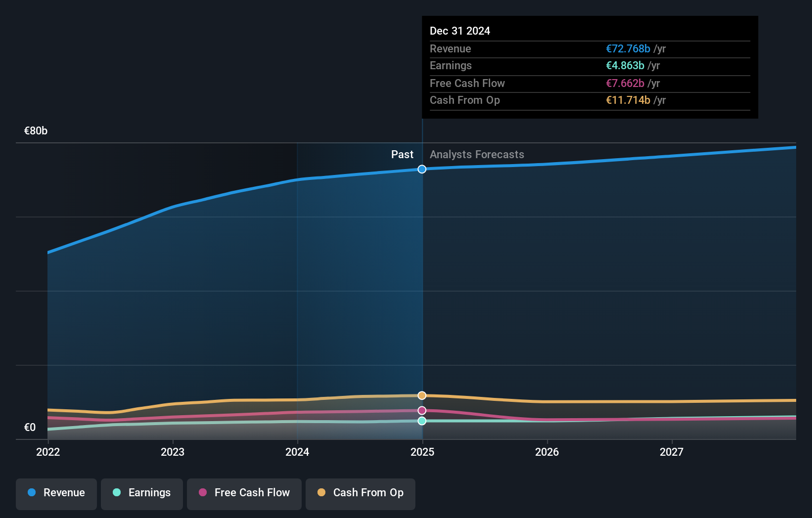
Task: Click the €4.863b earnings value
Action: pos(625,66)
